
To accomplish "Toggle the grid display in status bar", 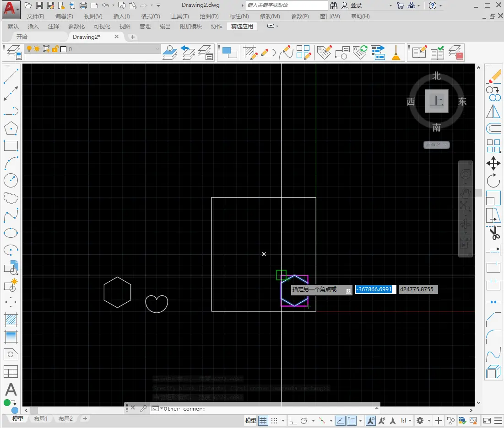I will (263, 420).
